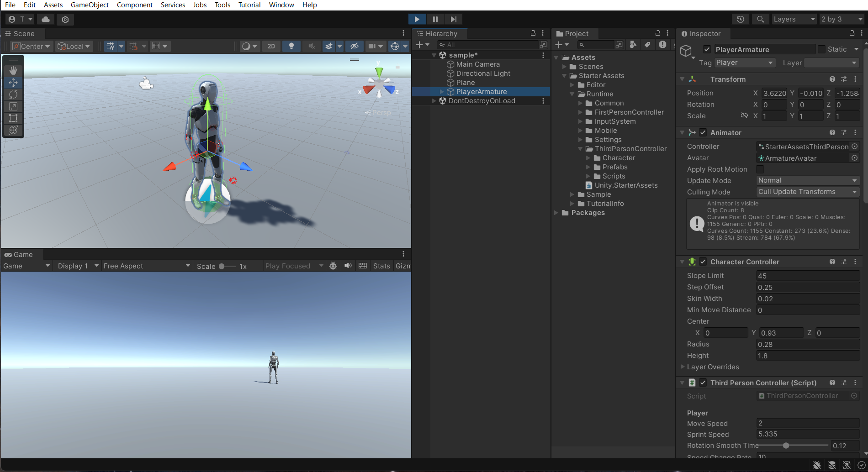Mute audio in the Game view
Image resolution: width=868 pixels, height=472 pixels.
348,266
